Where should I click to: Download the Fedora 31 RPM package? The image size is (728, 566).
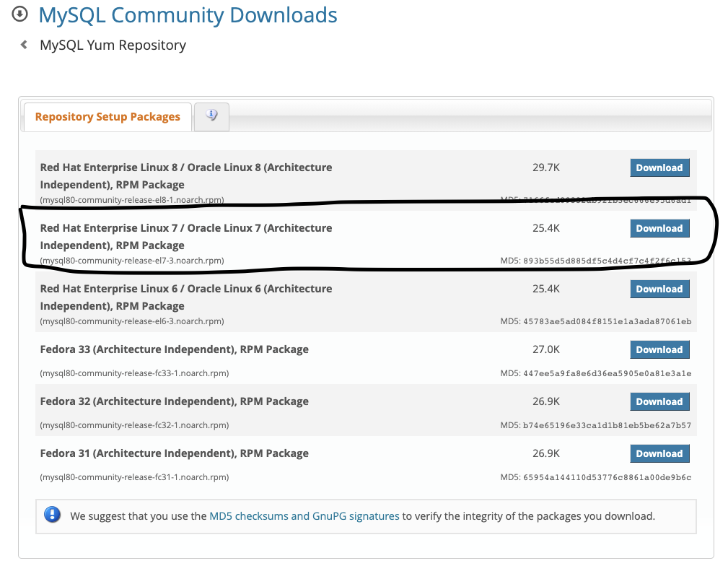[x=659, y=453]
